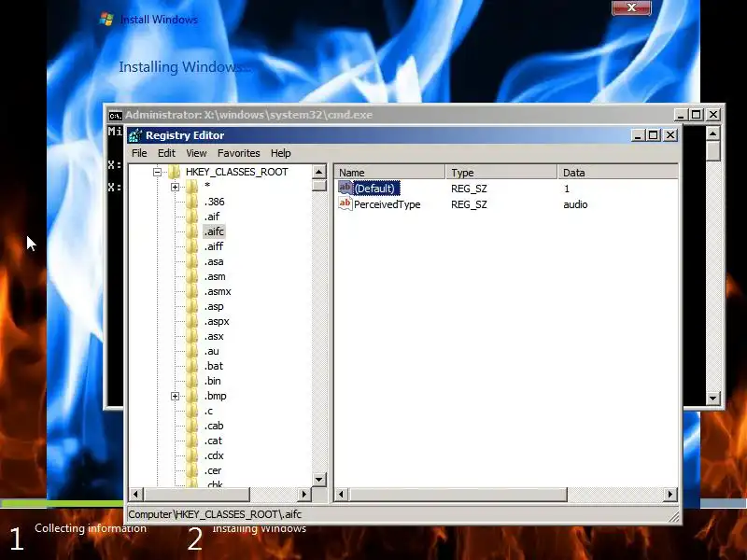Select the .cab key label
This screenshot has height=560, width=747.
tap(214, 427)
